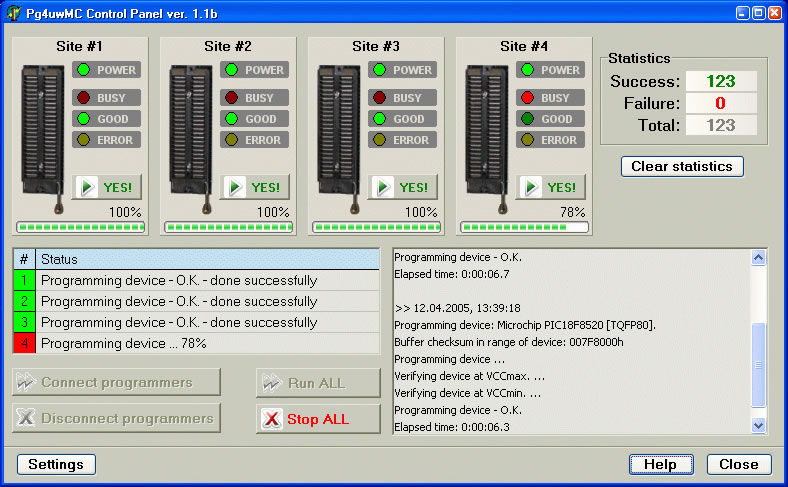The height and width of the screenshot is (487, 788).
Task: Click the Site #1 ERROR LED indicator
Action: click(x=83, y=140)
